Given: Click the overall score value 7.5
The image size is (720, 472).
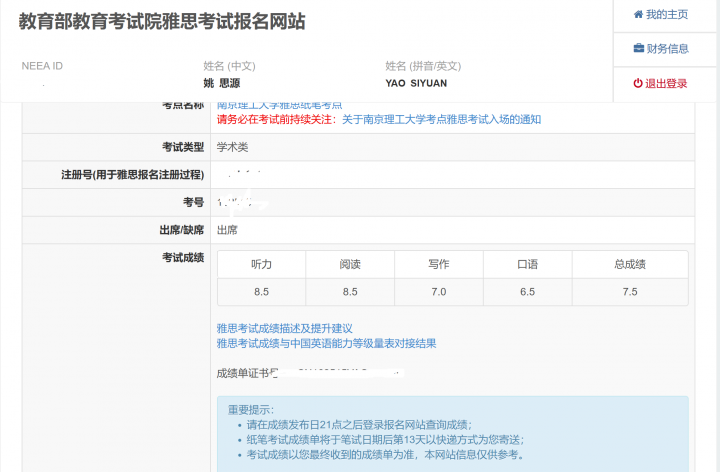Looking at the screenshot, I should pos(630,291).
